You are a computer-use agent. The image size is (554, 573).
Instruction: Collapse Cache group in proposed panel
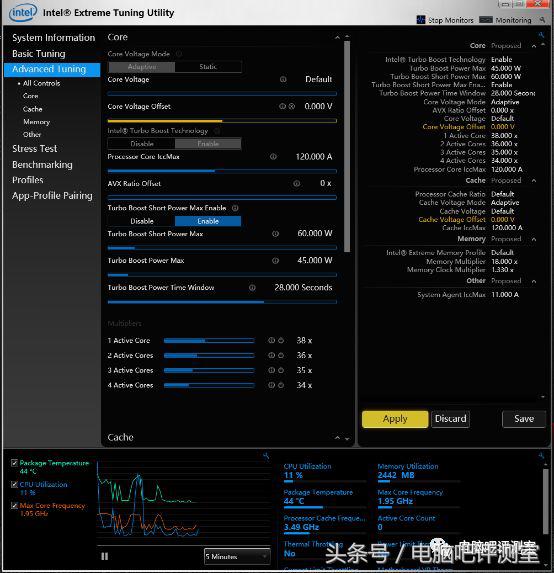(x=534, y=181)
